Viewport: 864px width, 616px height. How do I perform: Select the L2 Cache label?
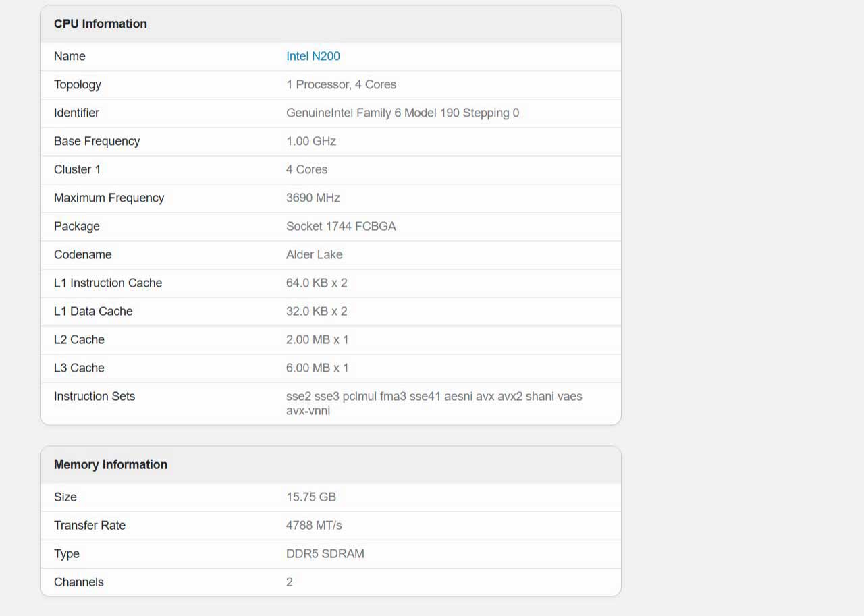79,339
